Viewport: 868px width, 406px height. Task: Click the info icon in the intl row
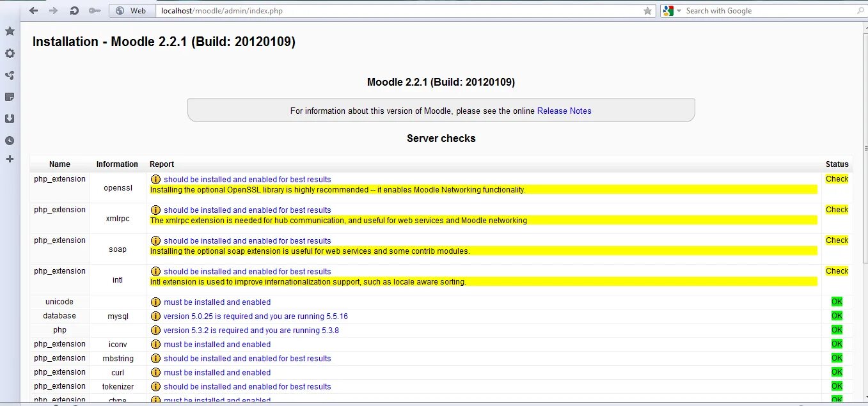pos(155,272)
